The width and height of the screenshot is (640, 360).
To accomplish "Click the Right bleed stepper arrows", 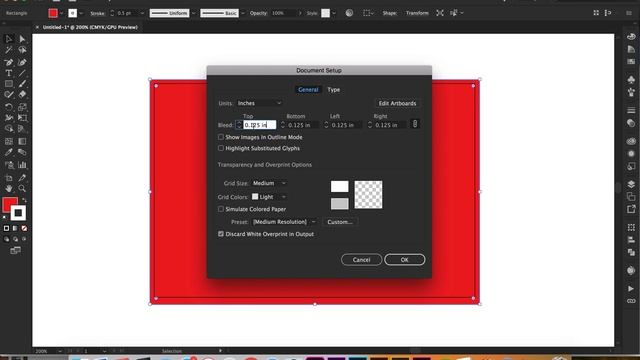I will [x=370, y=125].
